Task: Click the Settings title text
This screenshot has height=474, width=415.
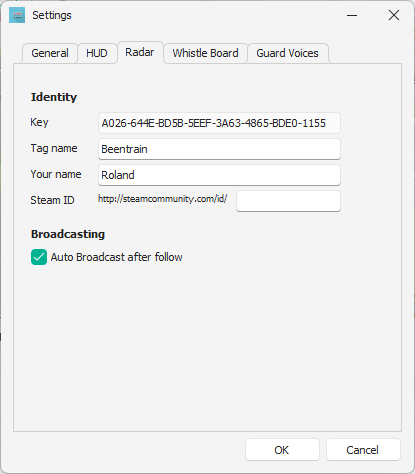Action: tap(52, 15)
